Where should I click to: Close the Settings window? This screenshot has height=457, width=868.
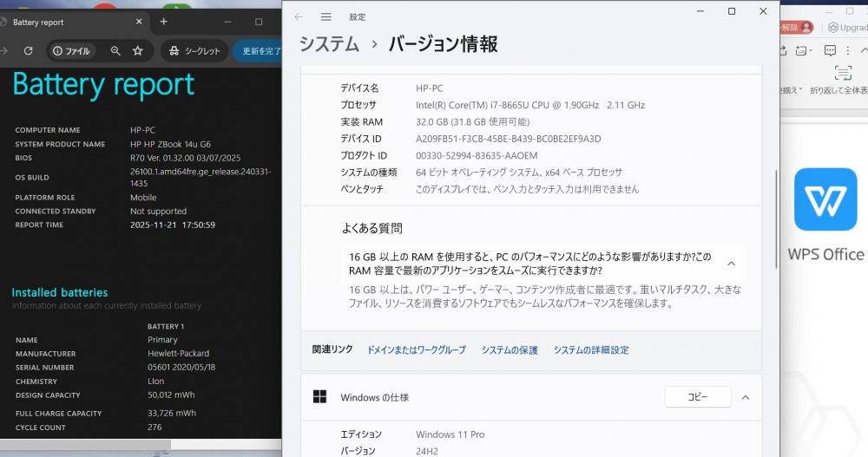point(763,11)
